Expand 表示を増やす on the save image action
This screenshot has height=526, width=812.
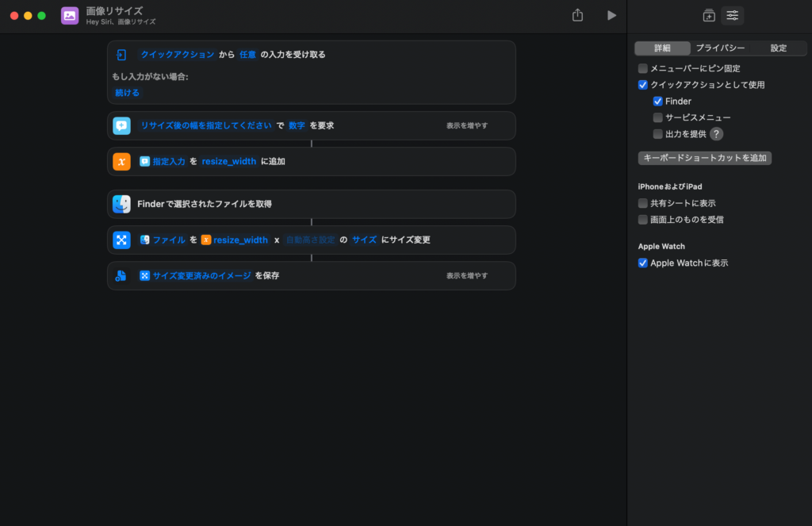467,275
